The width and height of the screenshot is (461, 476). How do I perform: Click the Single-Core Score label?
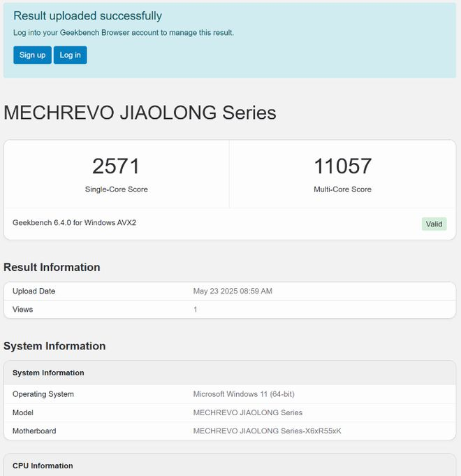pyautogui.click(x=116, y=189)
